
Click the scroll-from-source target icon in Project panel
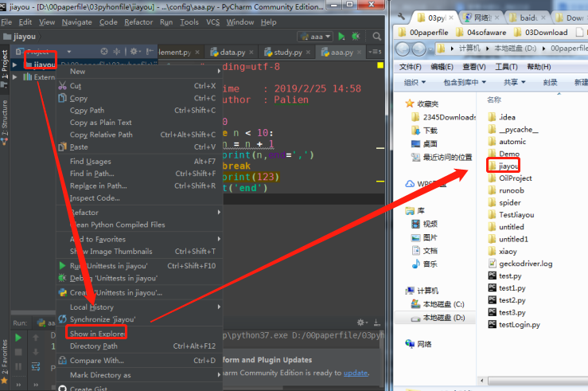click(x=104, y=52)
